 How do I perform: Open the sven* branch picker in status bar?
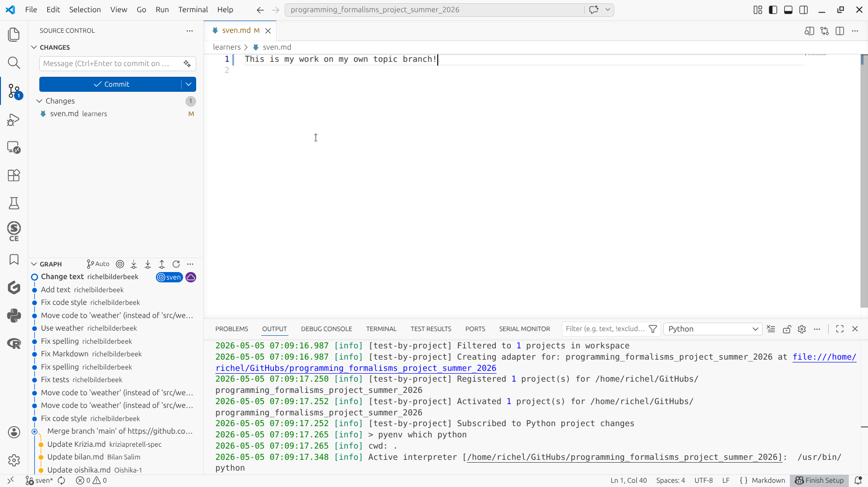pos(39,480)
